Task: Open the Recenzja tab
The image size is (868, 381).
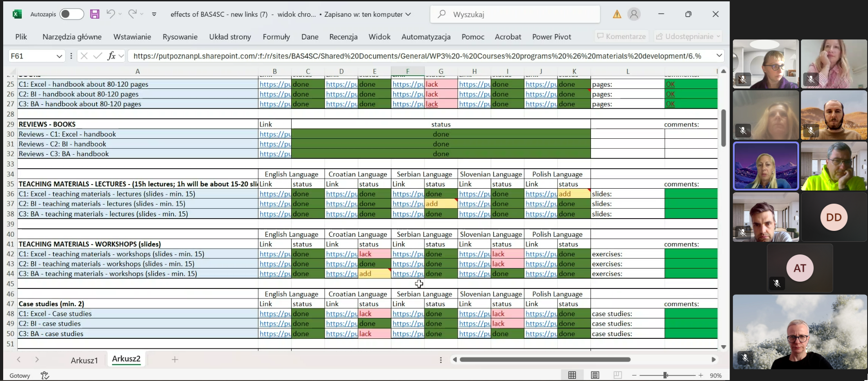Action: click(x=343, y=37)
